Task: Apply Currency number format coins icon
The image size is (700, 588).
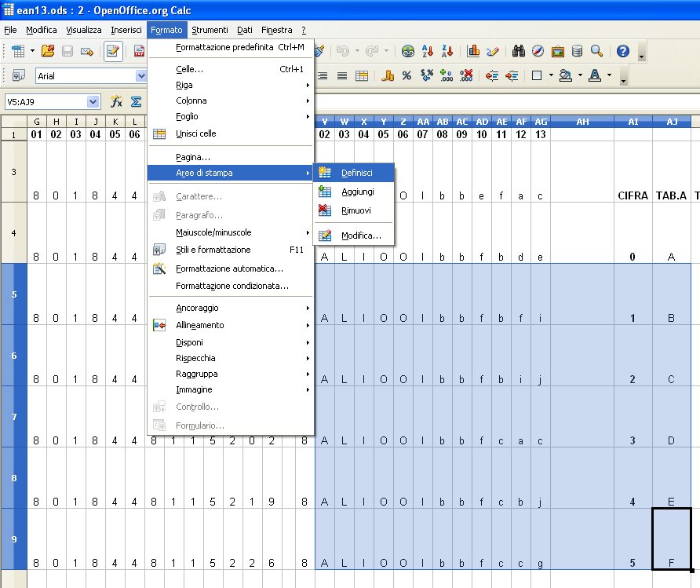Action: click(x=388, y=75)
